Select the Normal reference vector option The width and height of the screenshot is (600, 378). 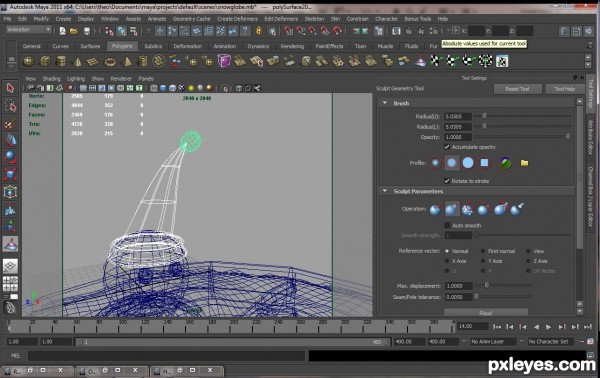point(447,251)
